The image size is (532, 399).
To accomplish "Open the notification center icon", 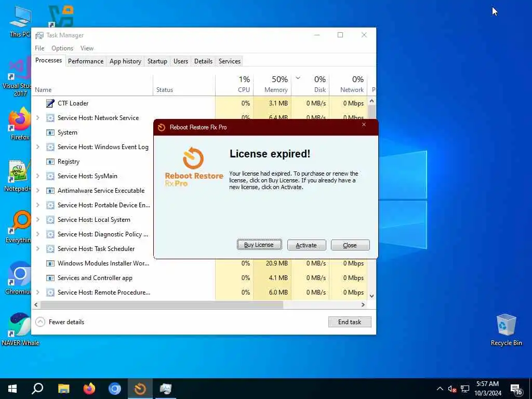I will 516,389.
